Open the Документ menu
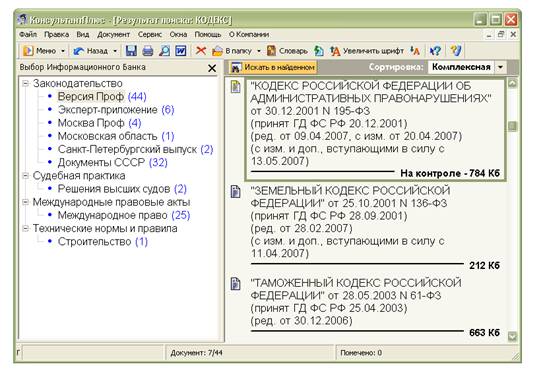 (x=113, y=34)
